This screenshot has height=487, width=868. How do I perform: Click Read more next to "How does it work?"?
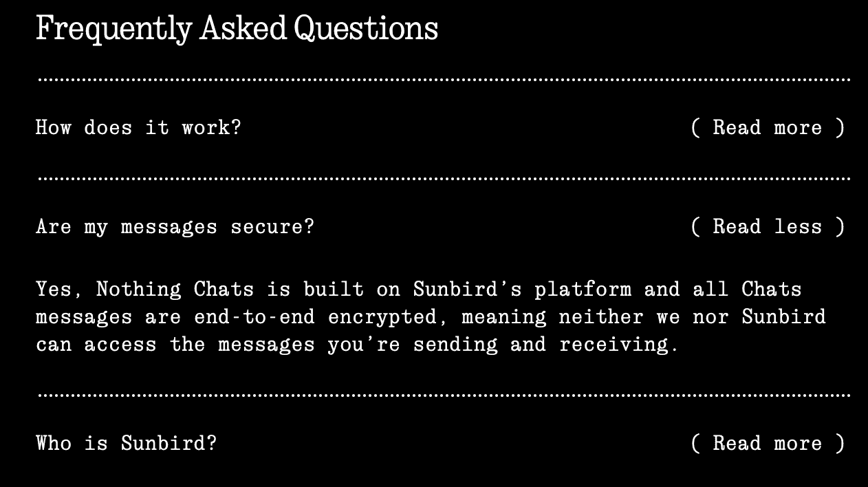[x=768, y=127]
